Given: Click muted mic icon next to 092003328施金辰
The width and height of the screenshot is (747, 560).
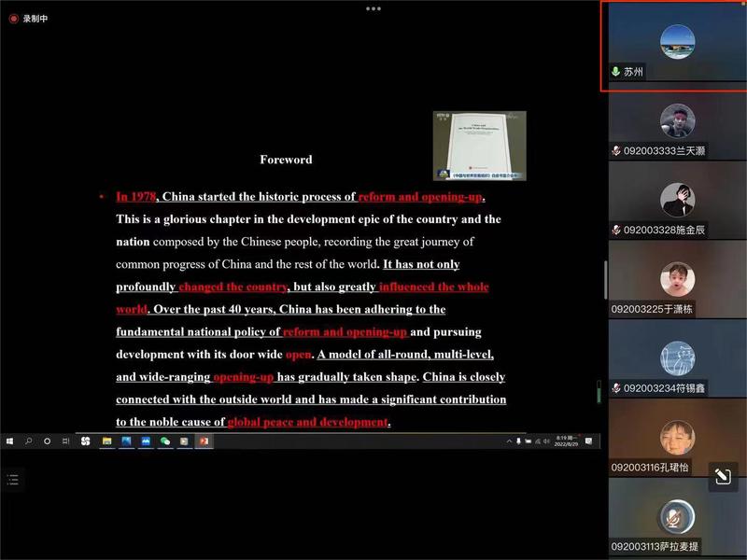Looking at the screenshot, I should click(616, 230).
